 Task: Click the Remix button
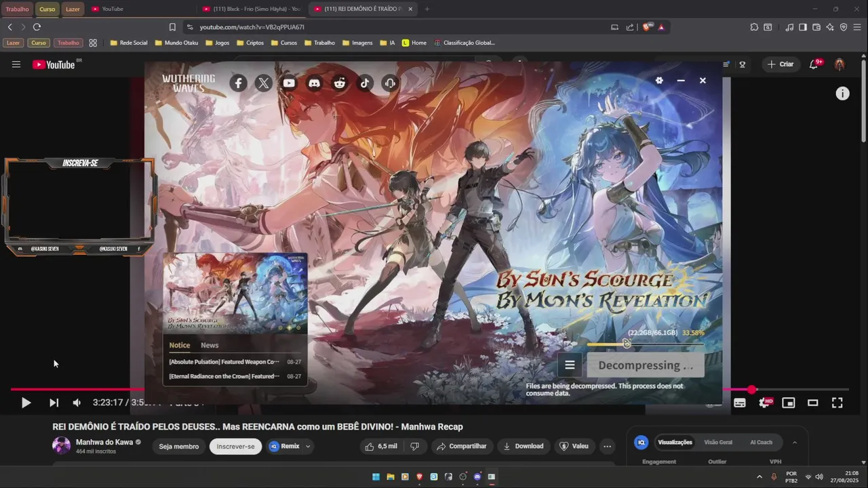click(x=284, y=446)
